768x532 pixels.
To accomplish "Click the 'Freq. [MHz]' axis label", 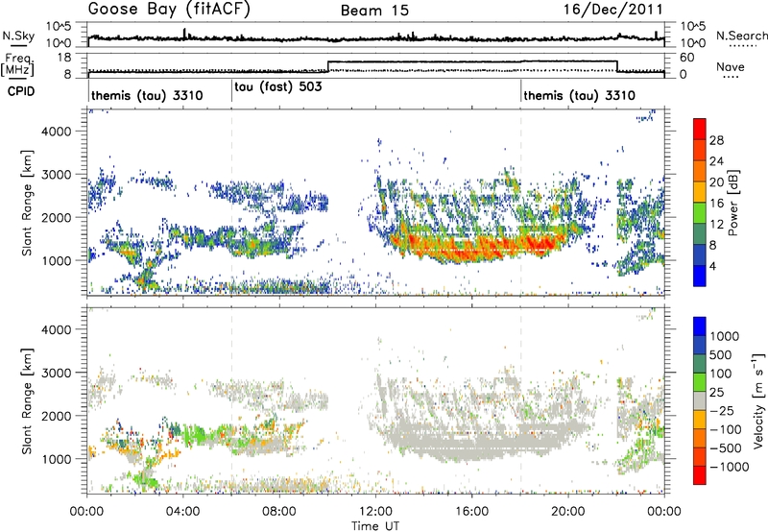I will (18, 65).
